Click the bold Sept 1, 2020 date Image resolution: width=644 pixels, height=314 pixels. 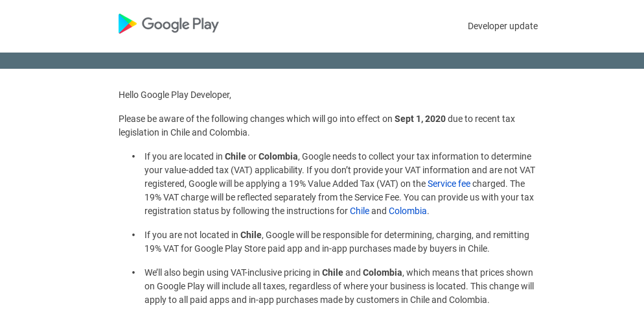[x=420, y=119]
